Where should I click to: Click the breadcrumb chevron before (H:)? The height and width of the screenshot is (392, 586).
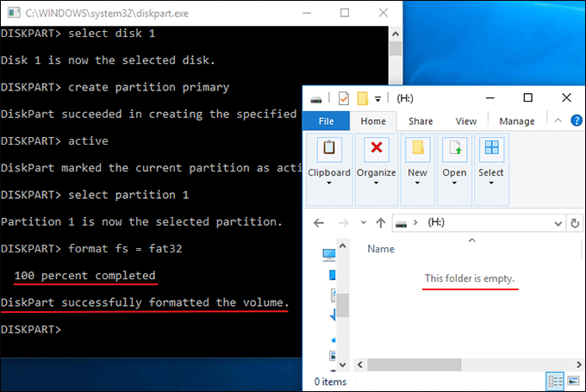coord(415,223)
